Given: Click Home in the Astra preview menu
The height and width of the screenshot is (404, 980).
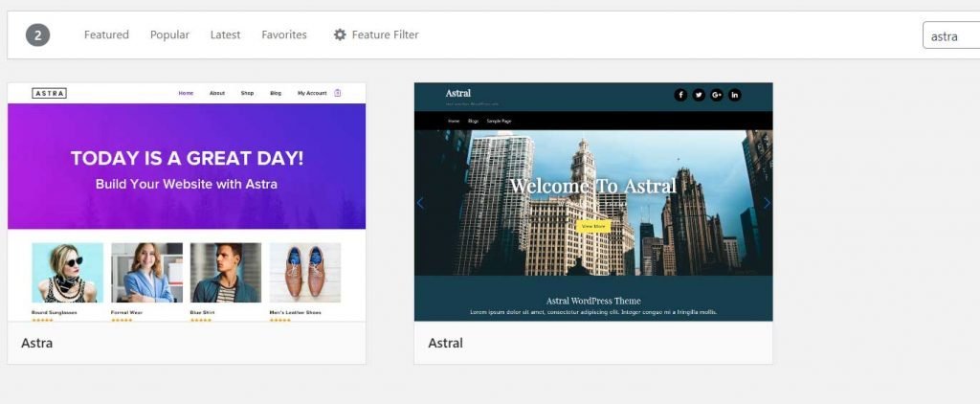Looking at the screenshot, I should click(x=186, y=93).
